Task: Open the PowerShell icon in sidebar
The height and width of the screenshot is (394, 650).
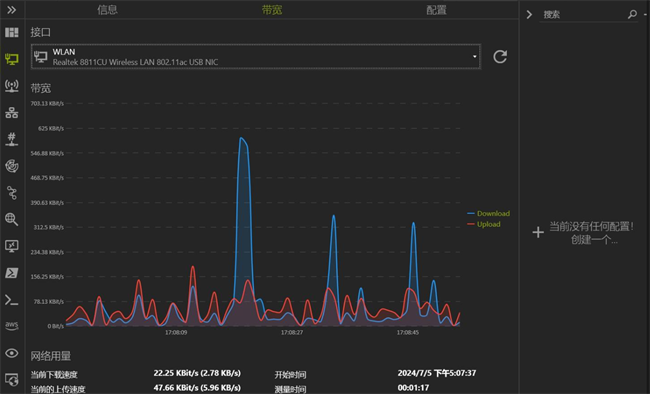Action: click(12, 273)
